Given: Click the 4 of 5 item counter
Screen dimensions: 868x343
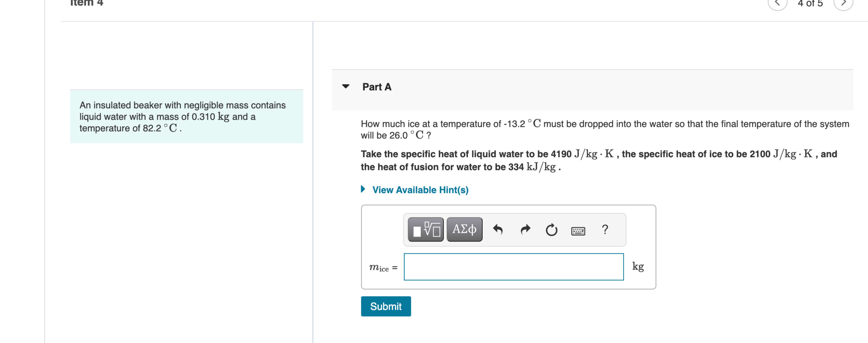Looking at the screenshot, I should pyautogui.click(x=810, y=3).
